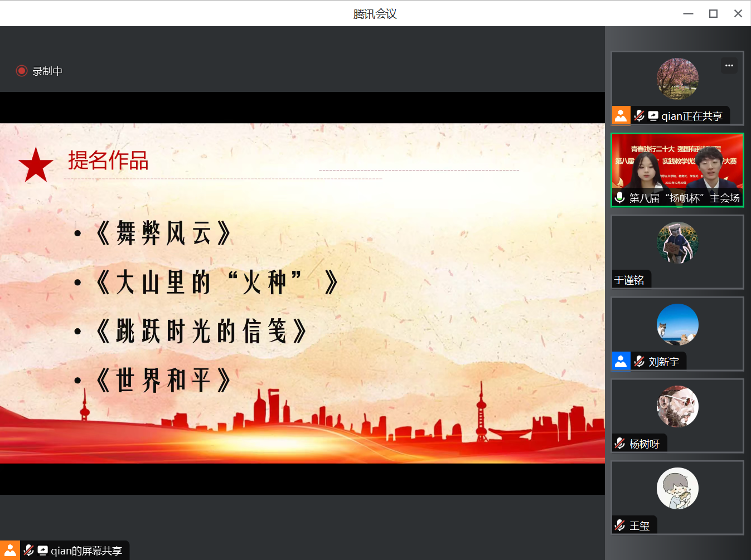Click the orange presenter badge next to 刘新宇
Screen dimensions: 751x560
point(621,361)
